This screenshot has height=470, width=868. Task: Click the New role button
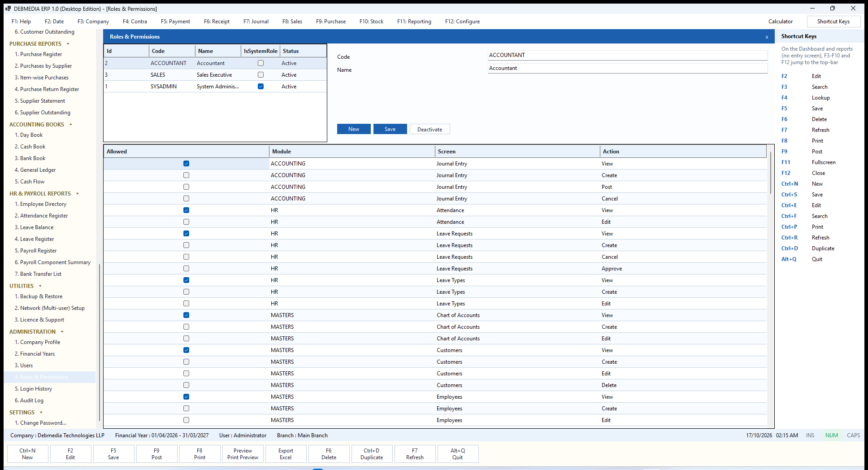click(354, 129)
